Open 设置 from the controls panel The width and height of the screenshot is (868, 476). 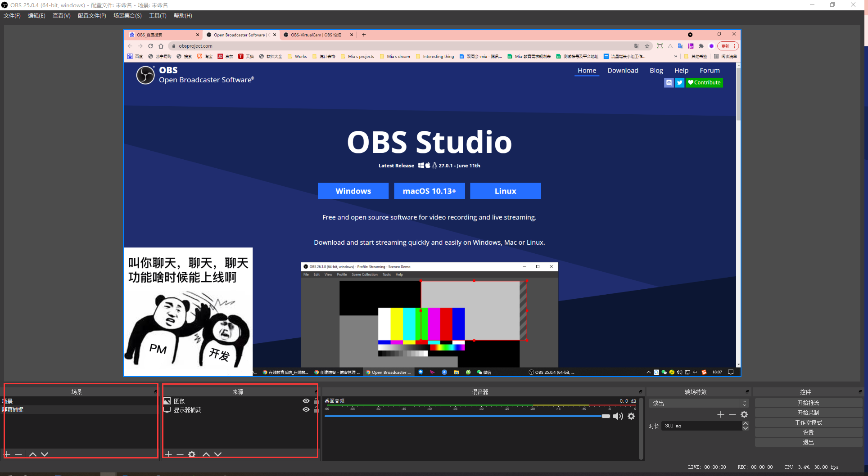809,432
